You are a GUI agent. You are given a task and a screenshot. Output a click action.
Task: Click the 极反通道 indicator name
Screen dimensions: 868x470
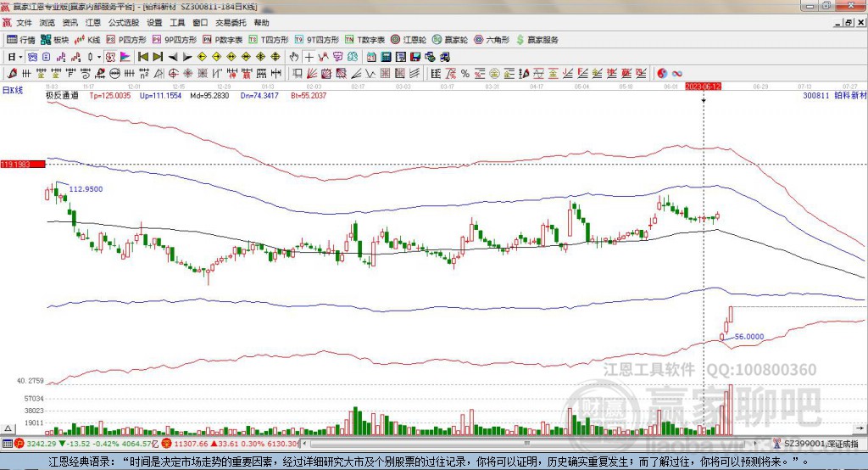pyautogui.click(x=62, y=95)
